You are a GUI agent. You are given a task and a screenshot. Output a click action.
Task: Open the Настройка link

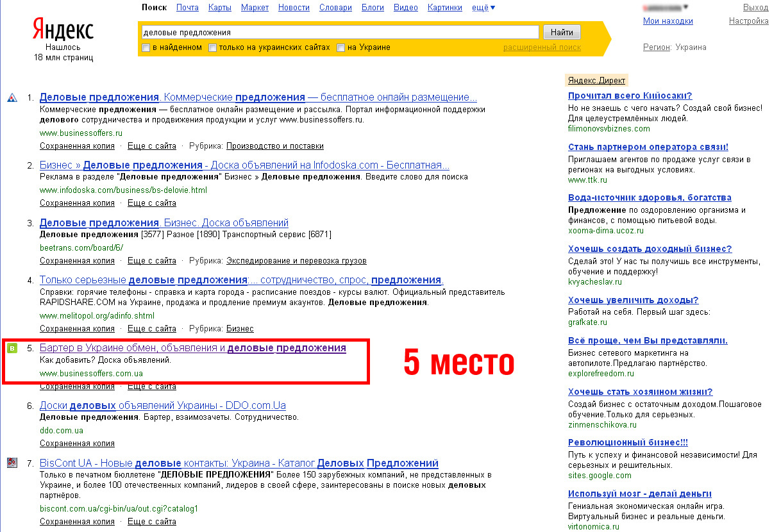749,21
